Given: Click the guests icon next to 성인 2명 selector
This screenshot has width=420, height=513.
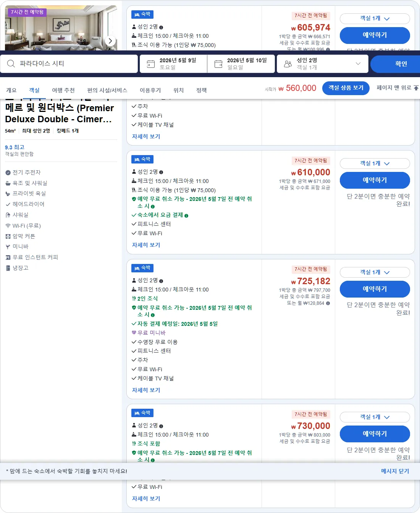Looking at the screenshot, I should [x=288, y=64].
